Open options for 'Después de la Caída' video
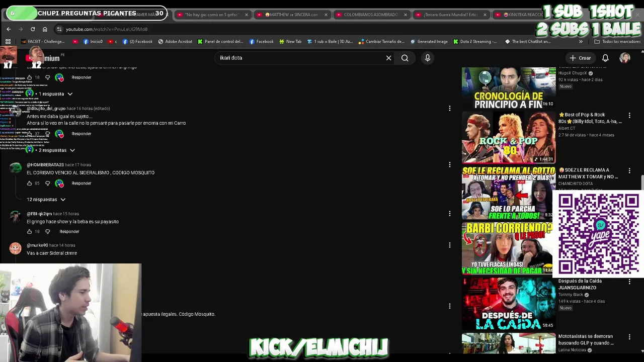 629,282
